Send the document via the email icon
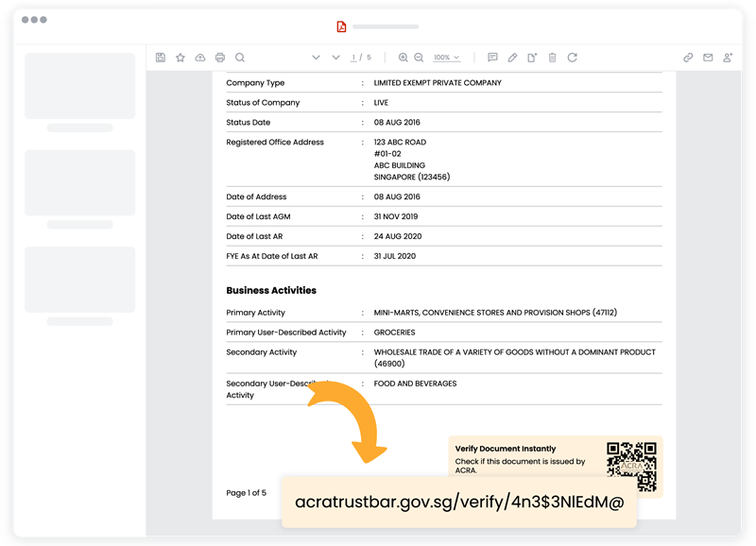Screen dimensions: 756x546 coord(707,57)
